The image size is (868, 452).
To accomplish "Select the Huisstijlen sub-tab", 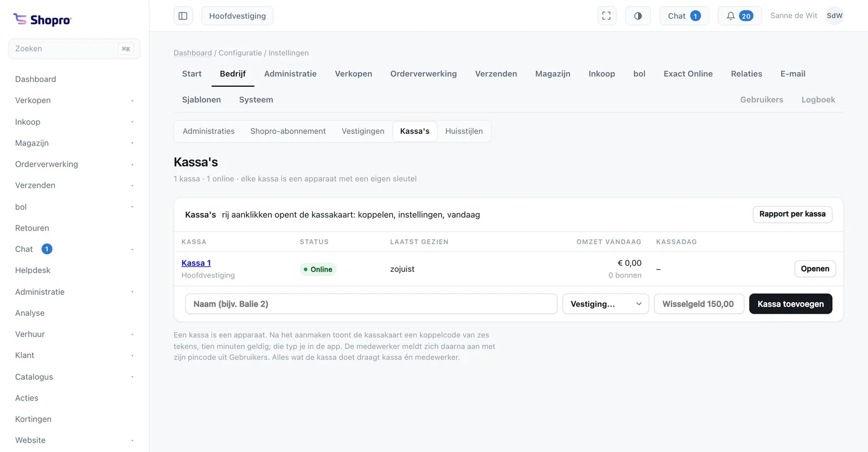I will (x=464, y=131).
